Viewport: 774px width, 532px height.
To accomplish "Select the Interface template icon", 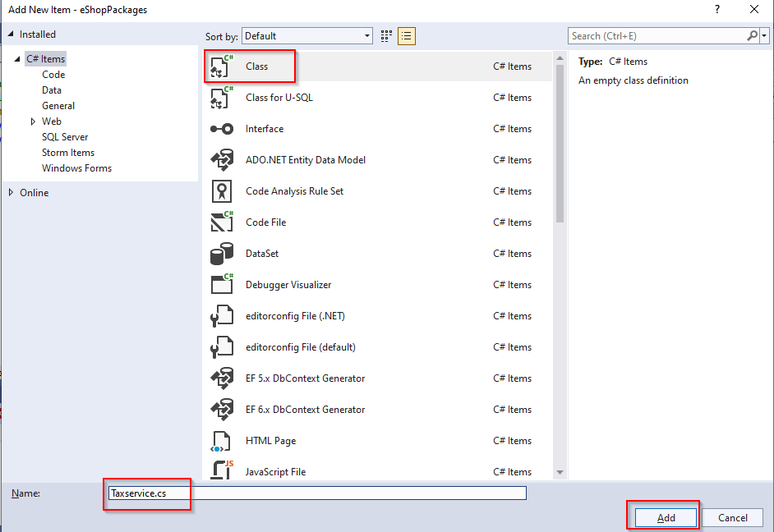I will [222, 129].
